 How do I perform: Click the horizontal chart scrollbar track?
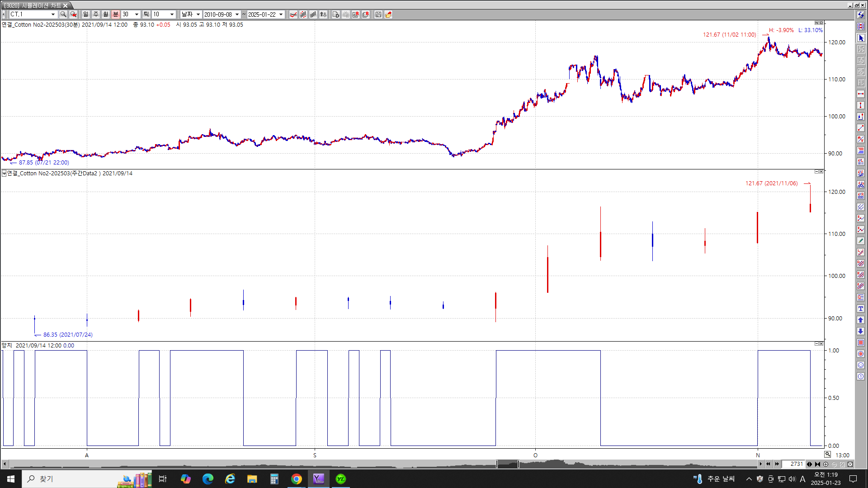pyautogui.click(x=271, y=464)
